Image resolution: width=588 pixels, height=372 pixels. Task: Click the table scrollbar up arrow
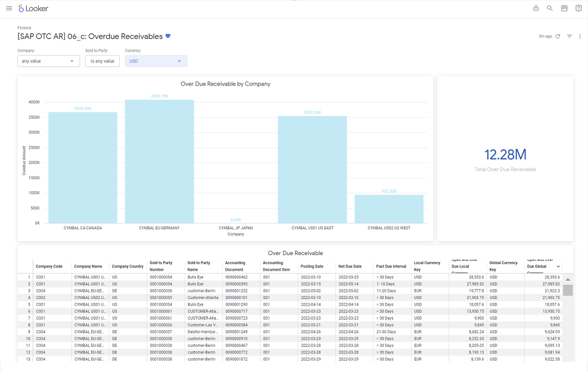(568, 279)
